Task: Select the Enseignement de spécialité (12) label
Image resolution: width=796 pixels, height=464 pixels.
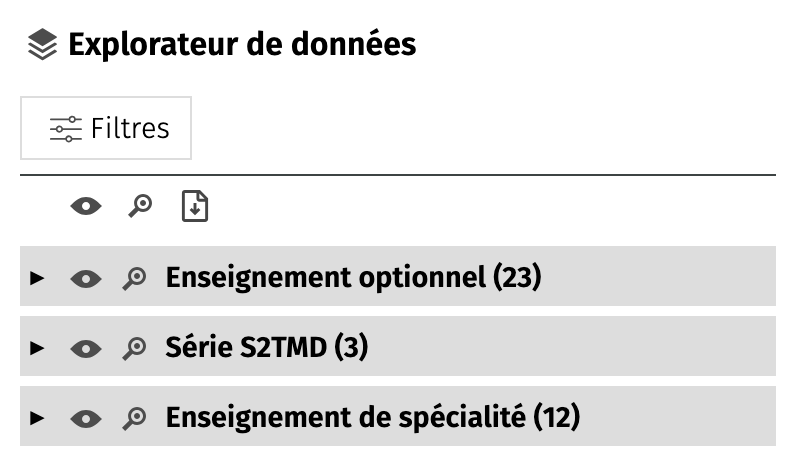Action: (x=372, y=417)
